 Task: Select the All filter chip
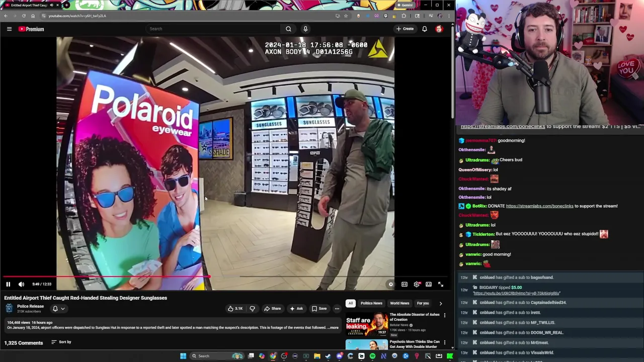pyautogui.click(x=351, y=303)
